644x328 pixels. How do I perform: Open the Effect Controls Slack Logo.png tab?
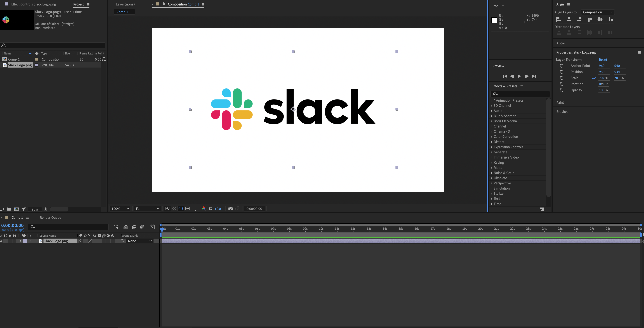33,4
